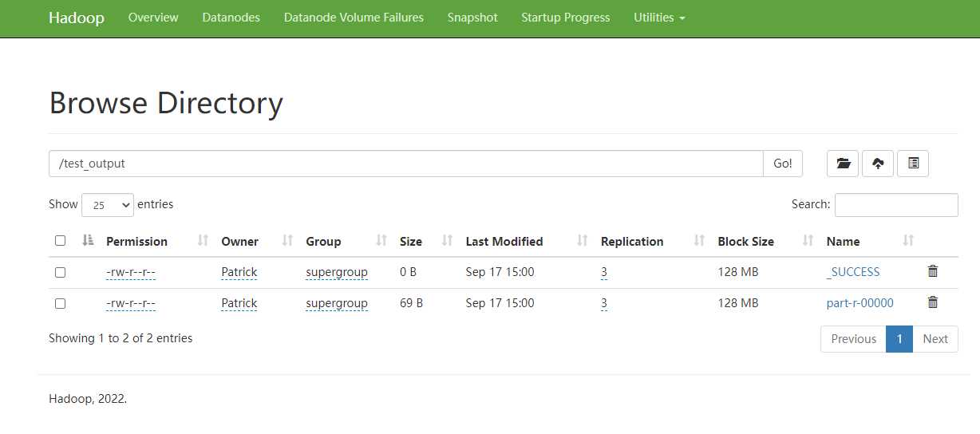The width and height of the screenshot is (980, 434).
Task: Click into the Search box
Action: [x=896, y=205]
